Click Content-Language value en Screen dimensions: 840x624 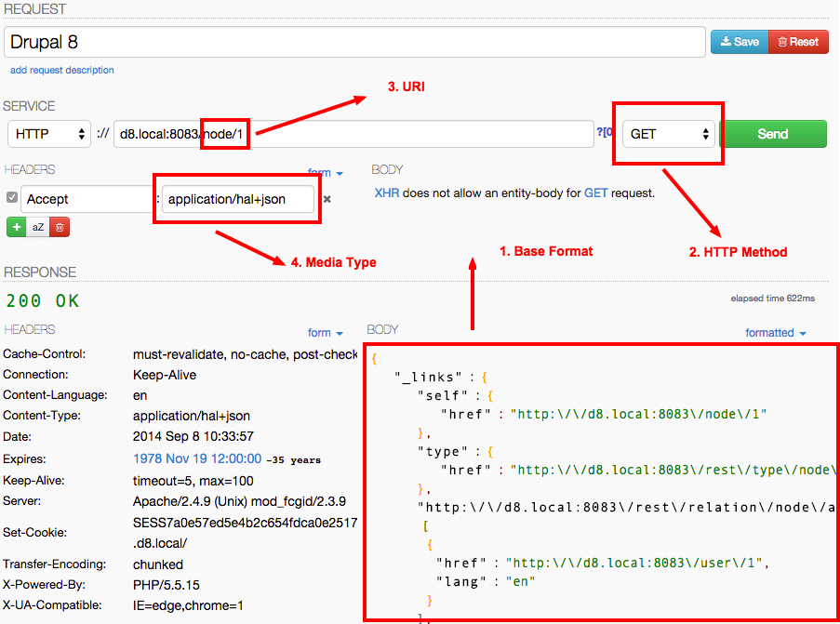click(x=140, y=395)
